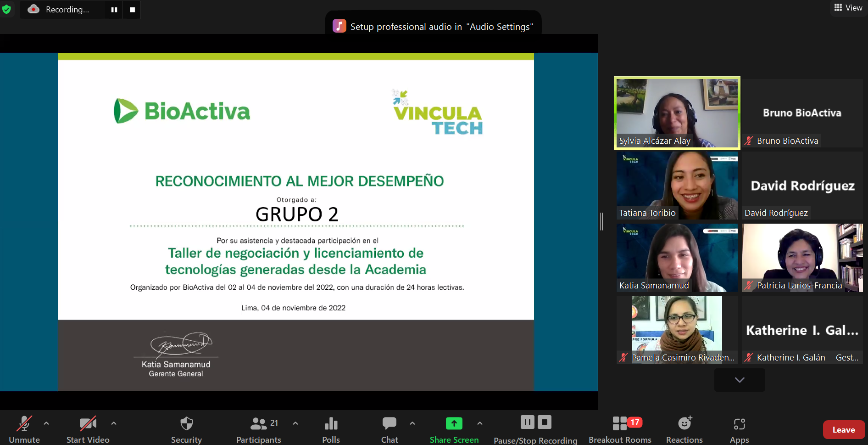Image resolution: width=868 pixels, height=445 pixels.
Task: Click the "GRUPO 2" text on certificate
Action: click(297, 214)
